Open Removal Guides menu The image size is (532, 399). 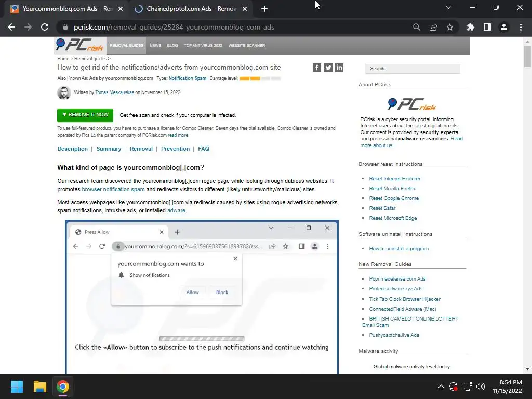(127, 46)
